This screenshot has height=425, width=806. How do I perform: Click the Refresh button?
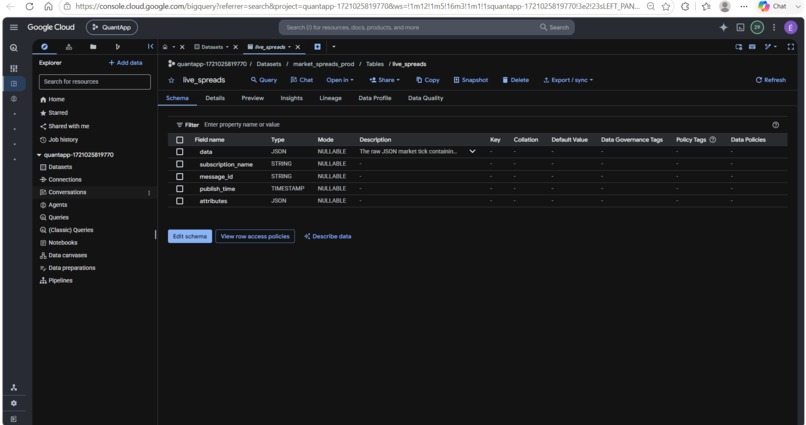tap(771, 80)
